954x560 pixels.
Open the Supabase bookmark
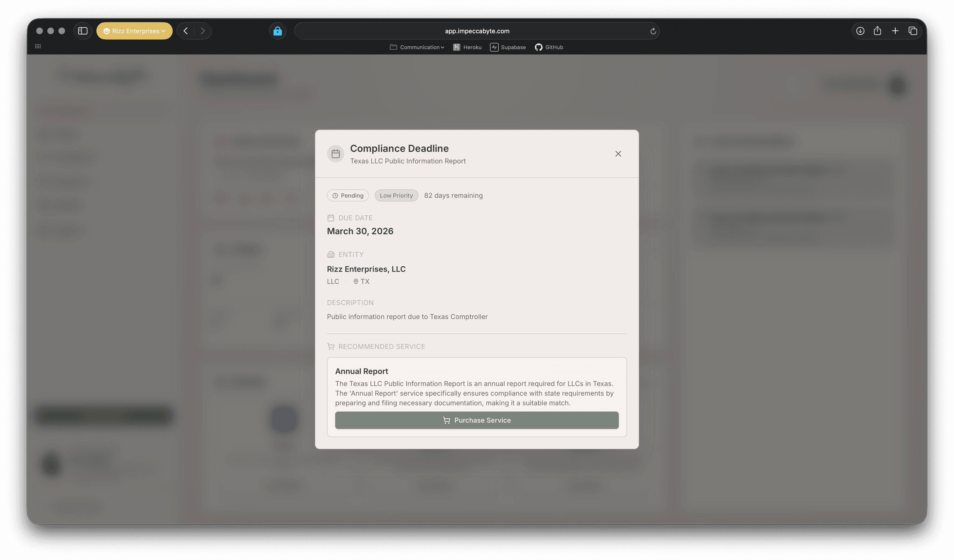tap(508, 47)
